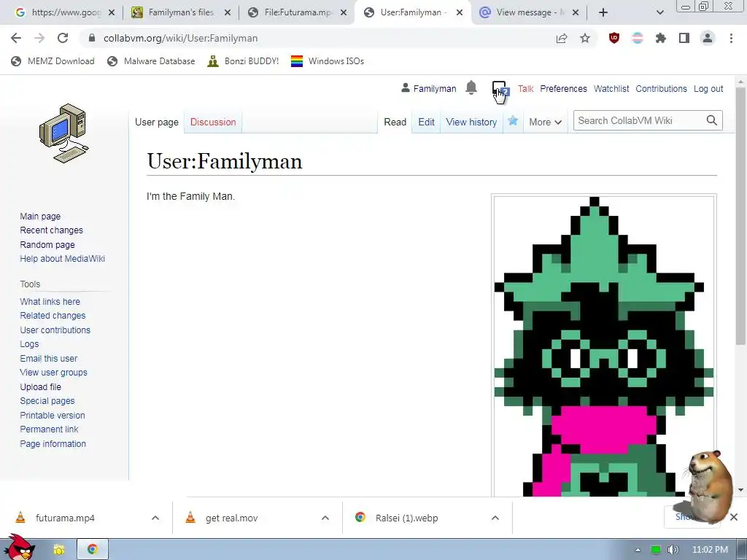Toggle watchlist star for this page

pyautogui.click(x=513, y=121)
